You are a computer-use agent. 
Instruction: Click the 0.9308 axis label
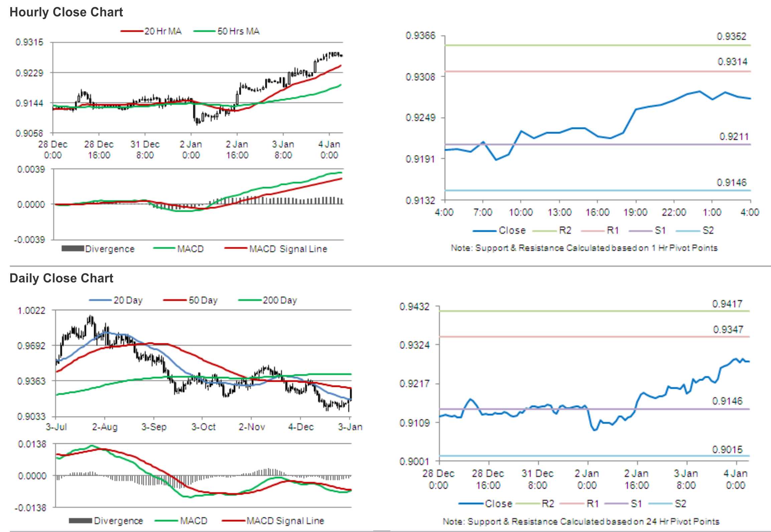[x=420, y=77]
